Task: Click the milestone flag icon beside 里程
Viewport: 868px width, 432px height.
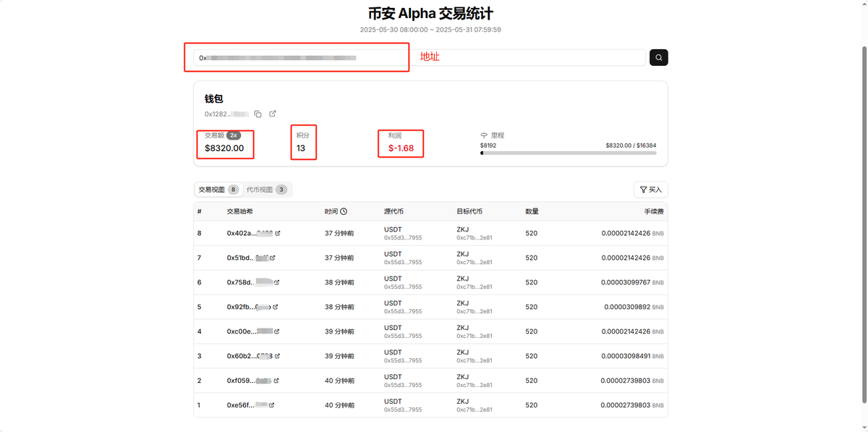Action: (484, 135)
